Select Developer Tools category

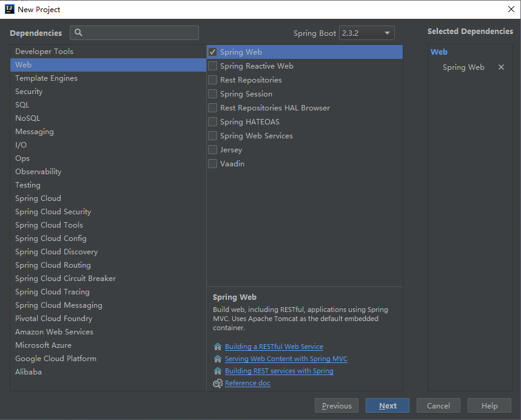109,51
